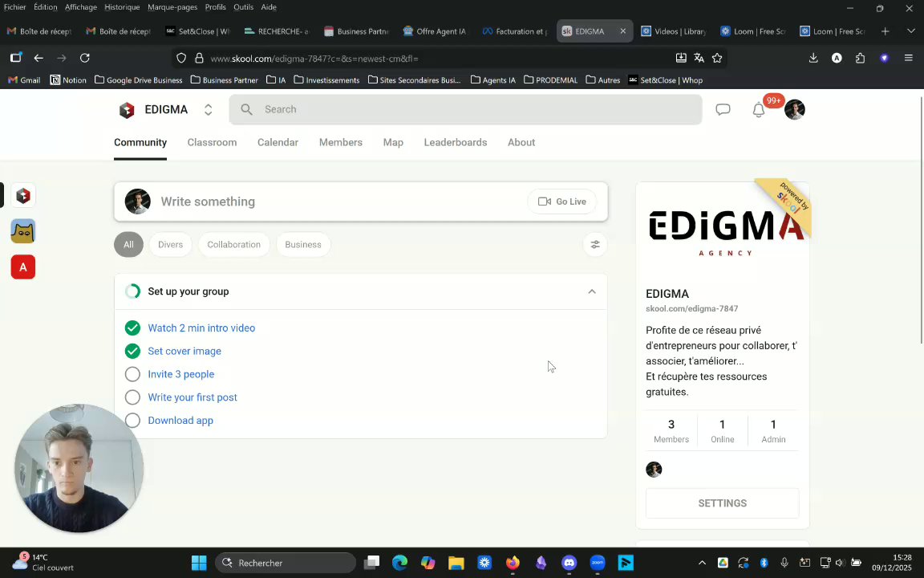The width and height of the screenshot is (924, 578).
Task: Switch to the About tab
Action: pos(521,143)
